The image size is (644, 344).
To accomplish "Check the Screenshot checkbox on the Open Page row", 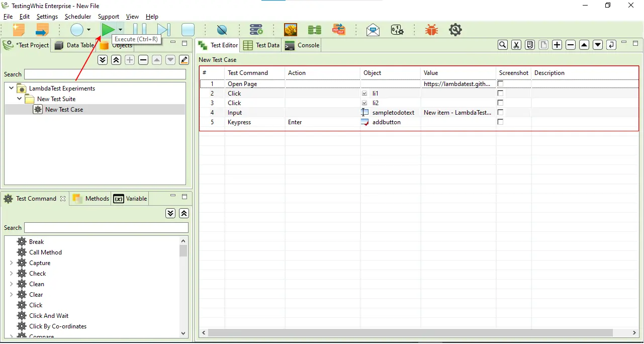I will tap(500, 83).
